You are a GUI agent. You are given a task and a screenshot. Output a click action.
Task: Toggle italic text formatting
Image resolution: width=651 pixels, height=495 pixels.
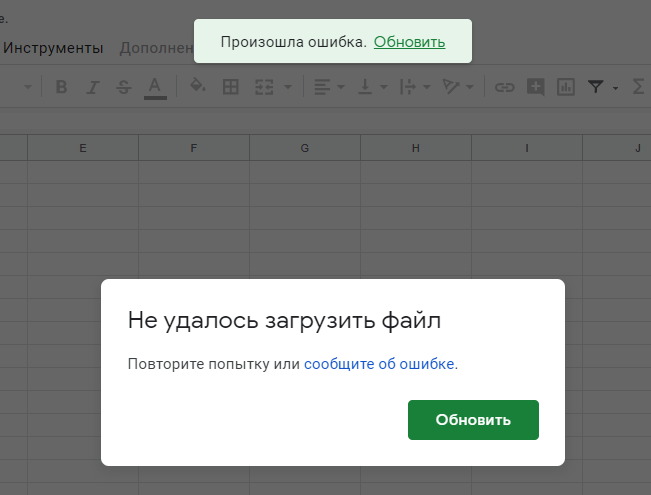[x=92, y=87]
